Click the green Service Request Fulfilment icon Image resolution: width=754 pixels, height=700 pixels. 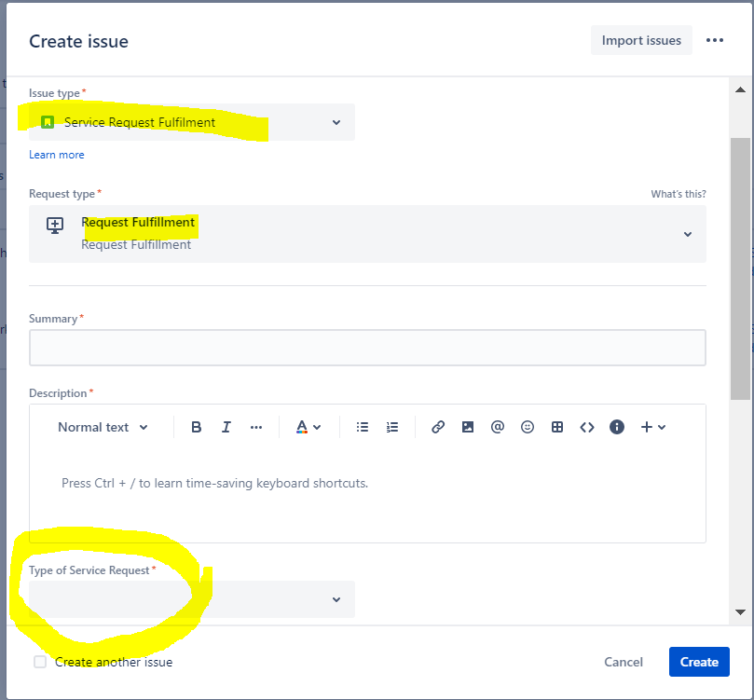(48, 122)
